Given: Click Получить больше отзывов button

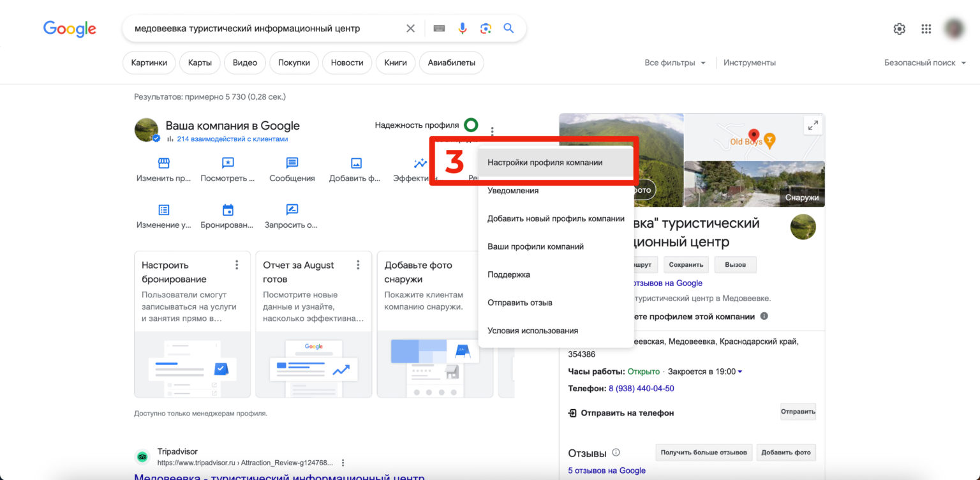Looking at the screenshot, I should (704, 453).
